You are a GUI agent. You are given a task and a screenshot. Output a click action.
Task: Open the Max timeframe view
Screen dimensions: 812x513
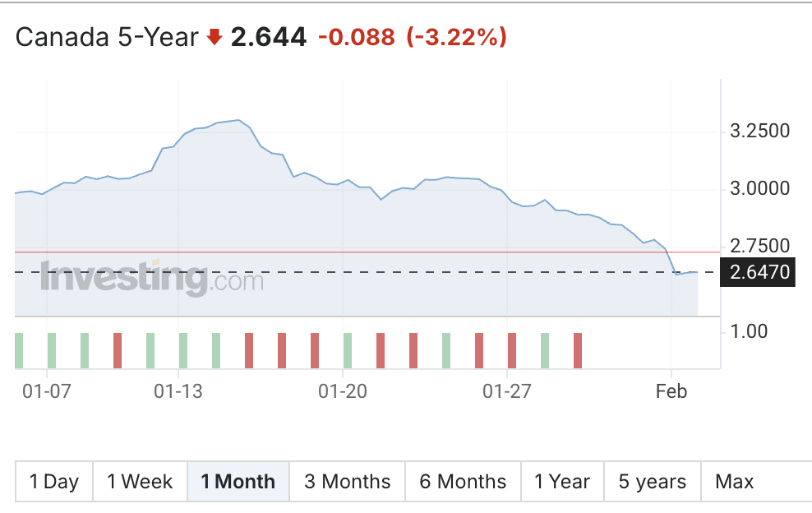click(x=735, y=481)
